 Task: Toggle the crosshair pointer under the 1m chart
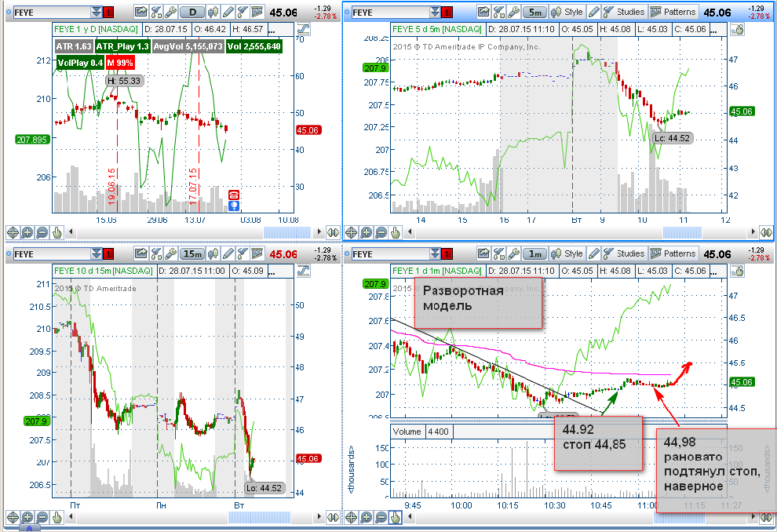[352, 518]
